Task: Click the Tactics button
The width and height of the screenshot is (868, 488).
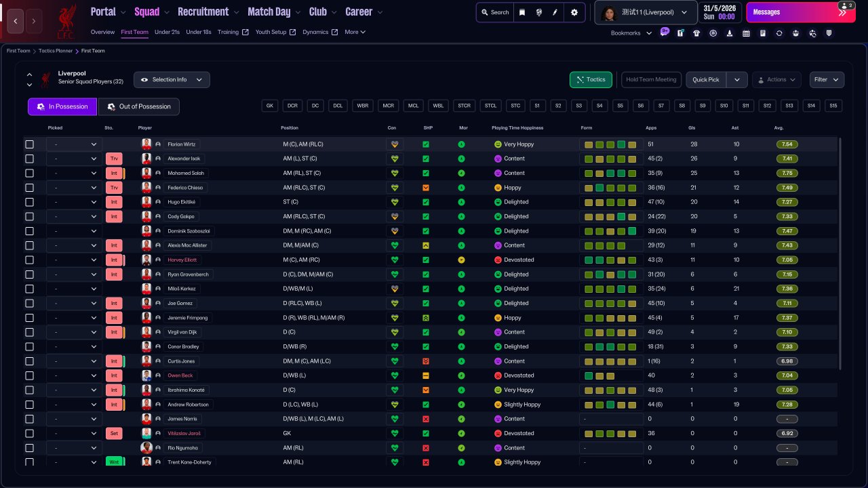Action: pos(591,80)
